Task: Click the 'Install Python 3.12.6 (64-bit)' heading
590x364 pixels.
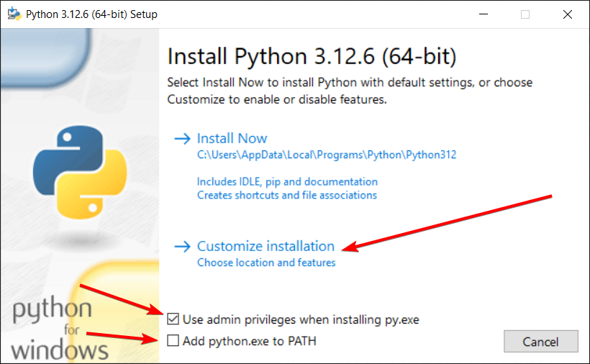Action: [x=312, y=56]
